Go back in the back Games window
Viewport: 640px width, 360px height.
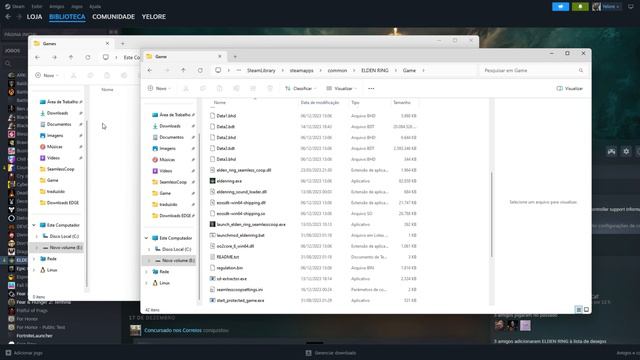pyautogui.click(x=38, y=58)
